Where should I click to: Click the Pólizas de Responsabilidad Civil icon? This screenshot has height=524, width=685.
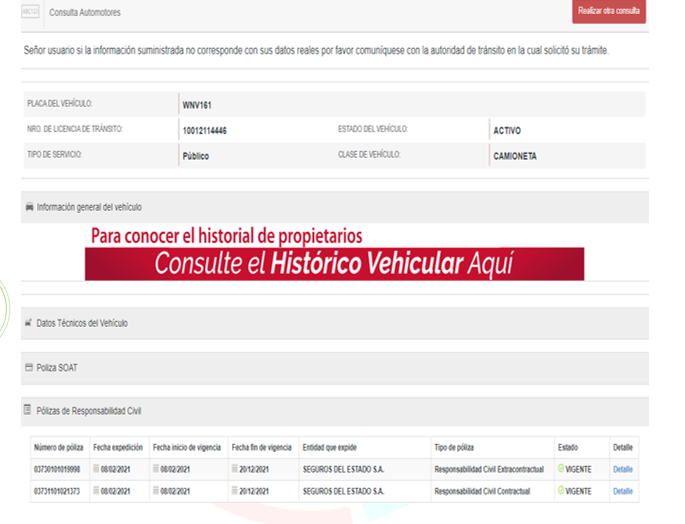29,411
